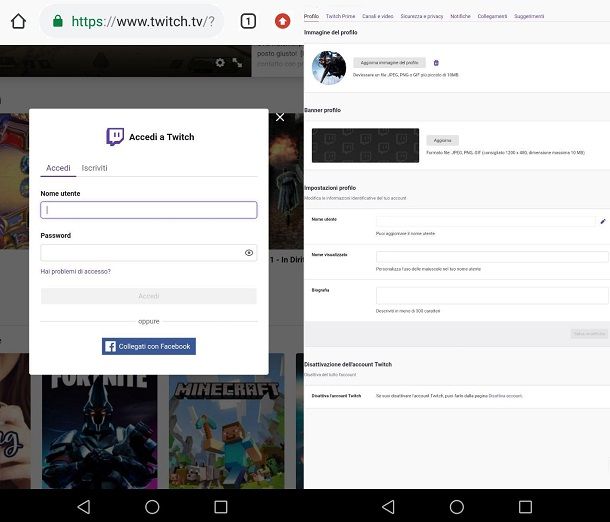Open the Profilo settings tab

(x=311, y=16)
